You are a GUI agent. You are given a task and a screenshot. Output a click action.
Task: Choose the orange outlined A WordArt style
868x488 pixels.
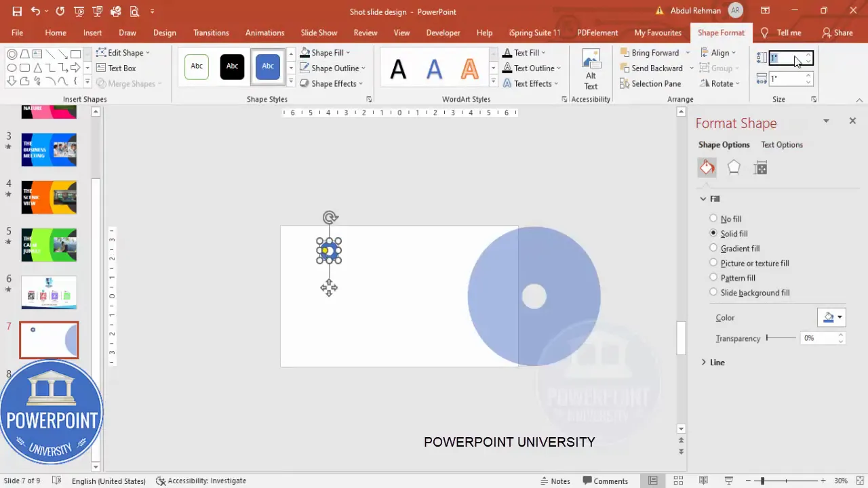pyautogui.click(x=469, y=68)
